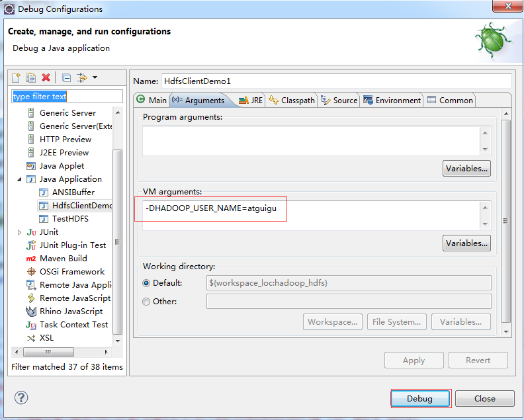This screenshot has height=420, width=524.
Task: Click the Name field HdfsClientDemo1
Action: point(337,81)
